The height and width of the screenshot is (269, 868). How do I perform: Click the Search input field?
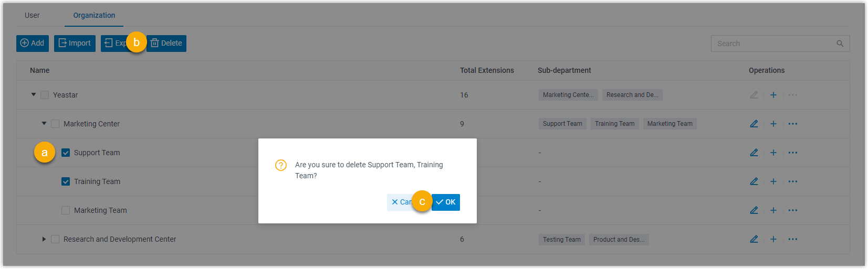click(772, 44)
